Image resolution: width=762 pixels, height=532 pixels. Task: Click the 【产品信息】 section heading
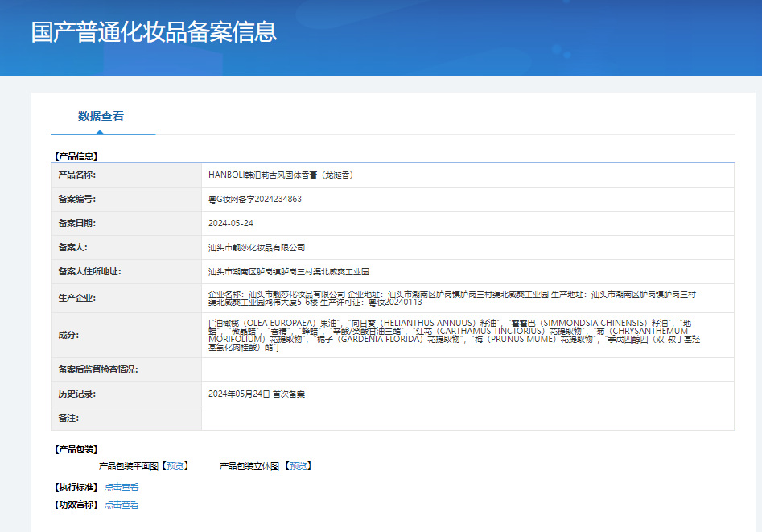coord(76,156)
